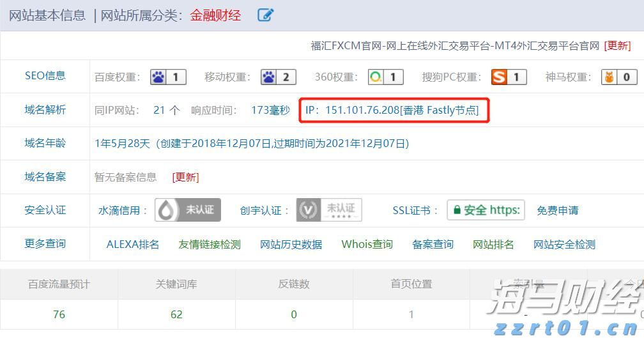Click the SSL 安全 https lock badge
Viewport: 644px width, 338px height.
(x=486, y=210)
